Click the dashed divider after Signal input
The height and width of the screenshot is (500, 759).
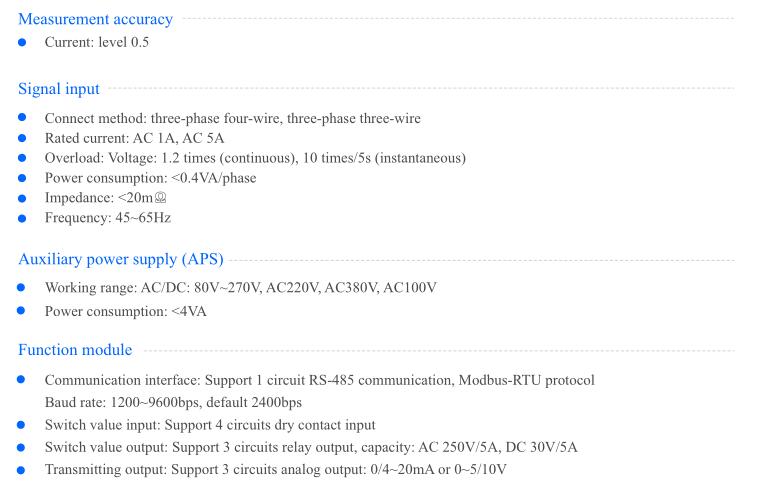click(x=421, y=89)
